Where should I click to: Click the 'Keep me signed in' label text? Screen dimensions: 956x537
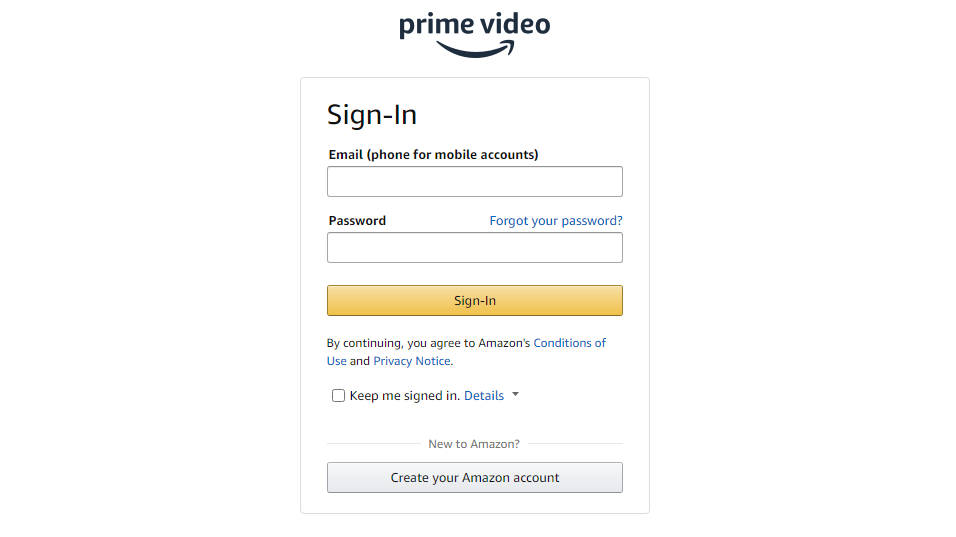pyautogui.click(x=403, y=396)
